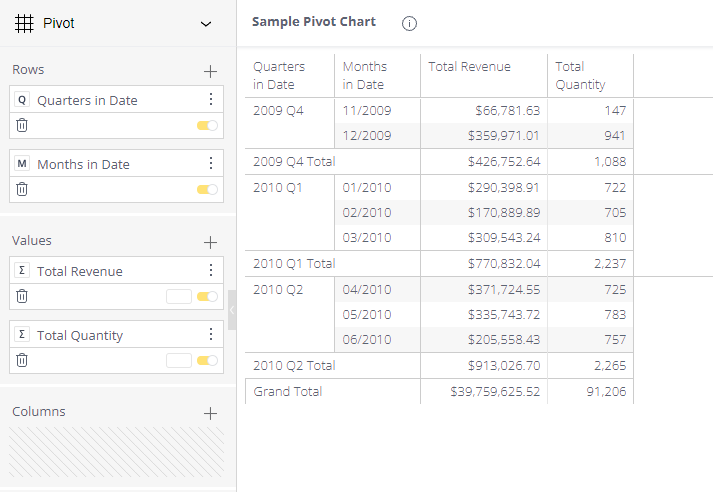Disable the Total Quantity value toggle
Screen dimensions: 713x492
[207, 360]
